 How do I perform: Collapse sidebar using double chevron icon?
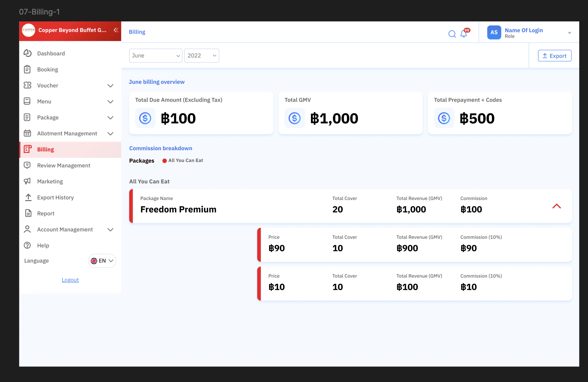(116, 30)
